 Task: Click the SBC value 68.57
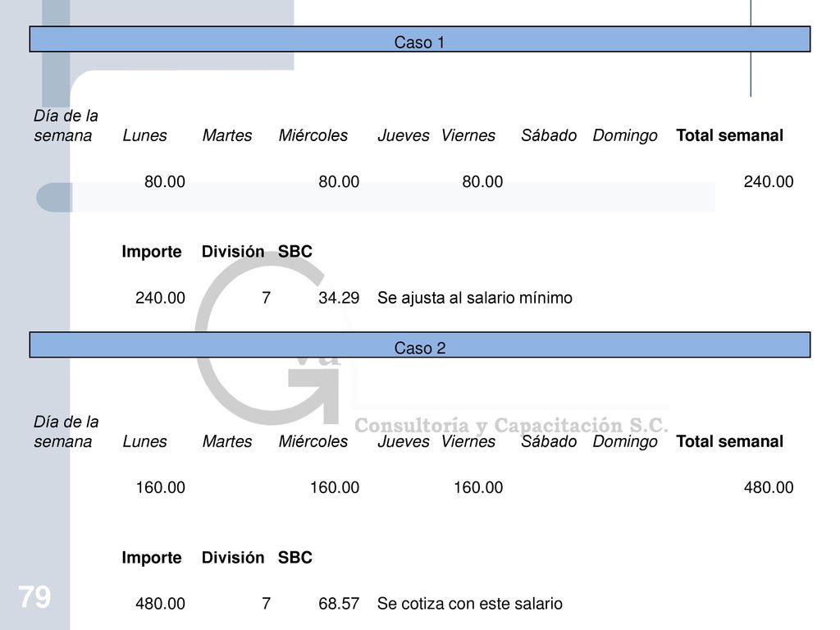tap(339, 604)
